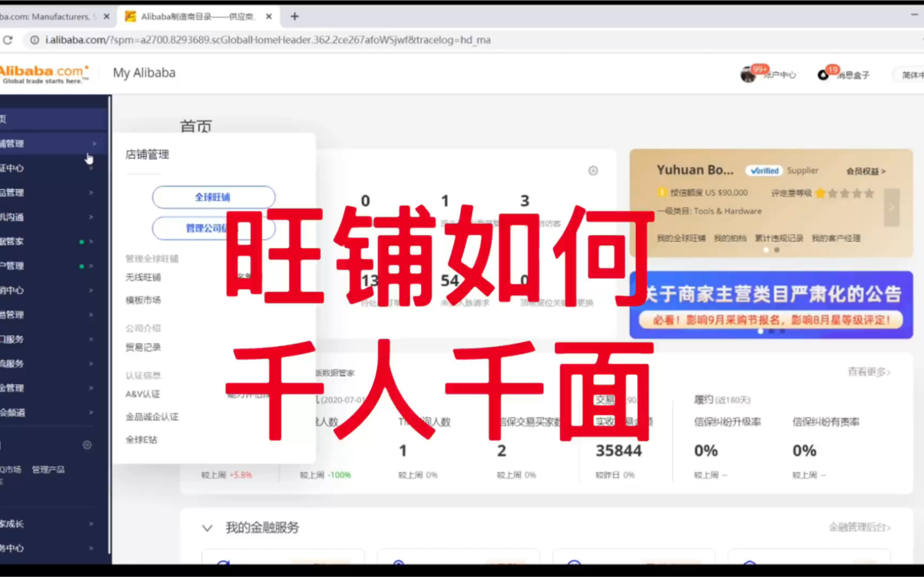
Task: Open 消息盒子 message box
Action: pyautogui.click(x=853, y=75)
